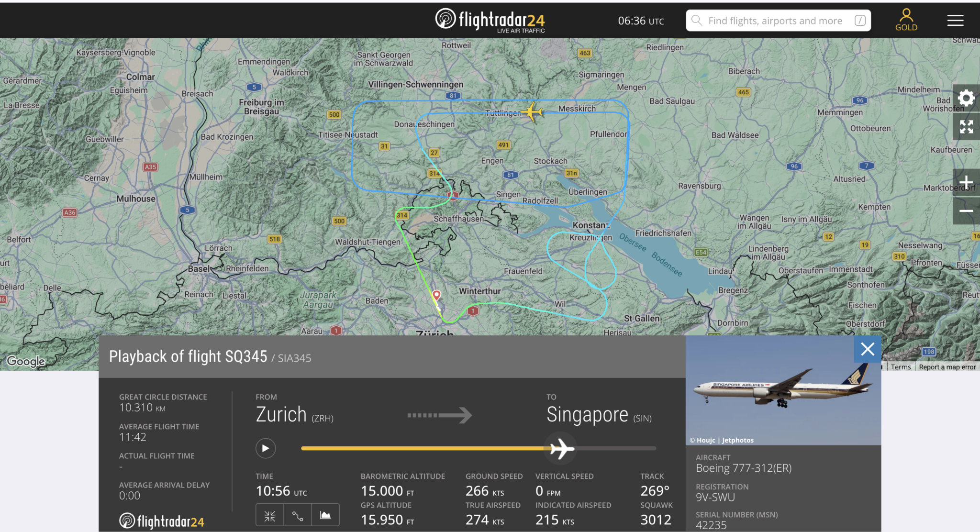Focus the Find flights, airports search field

[x=778, y=21]
